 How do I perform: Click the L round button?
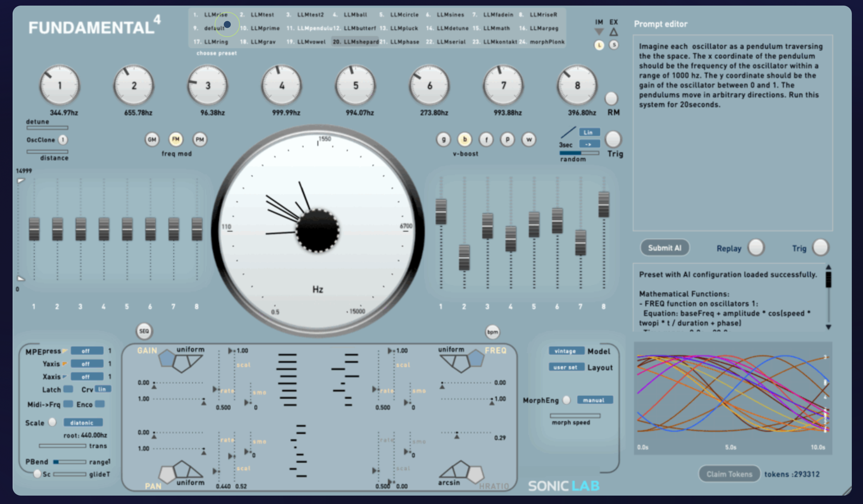(599, 45)
